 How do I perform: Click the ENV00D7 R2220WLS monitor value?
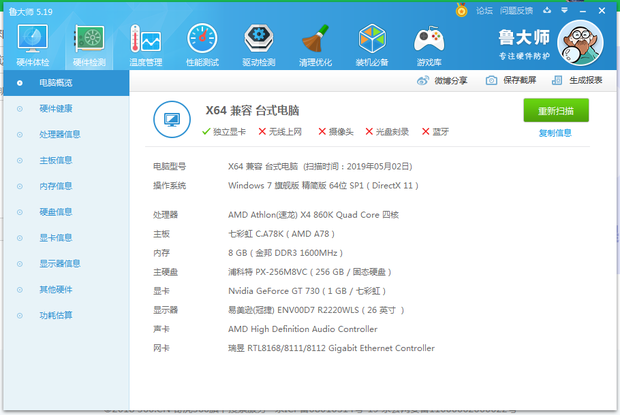pyautogui.click(x=316, y=310)
